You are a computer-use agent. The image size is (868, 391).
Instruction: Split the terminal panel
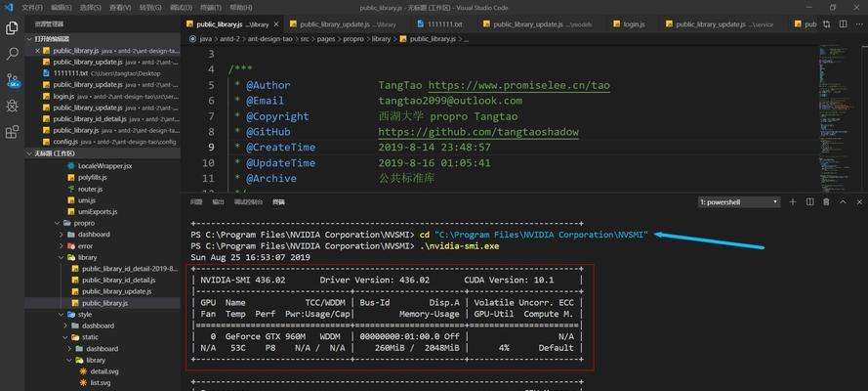809,202
